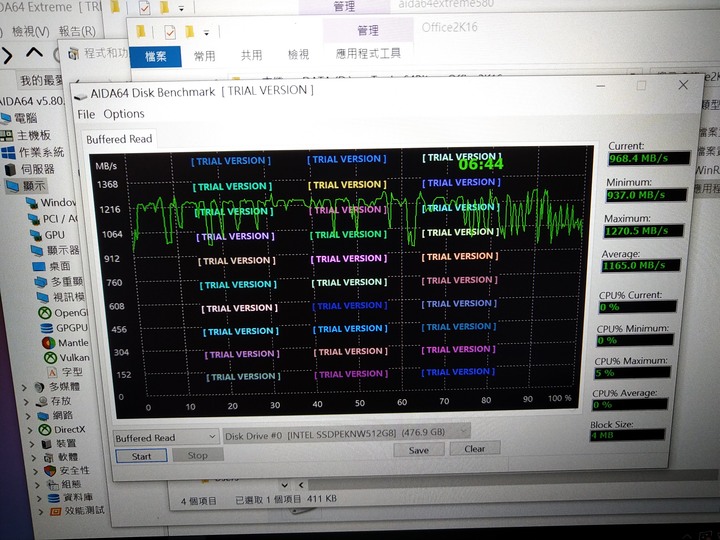Click the Forward arrow in AIDA64 toolbar
The width and height of the screenshot is (720, 540).
point(6,56)
